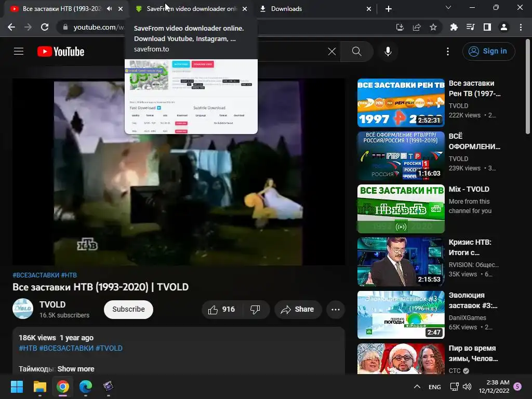Click the Все заставки Рен ТВ title
The height and width of the screenshot is (399, 532).
coord(474,88)
